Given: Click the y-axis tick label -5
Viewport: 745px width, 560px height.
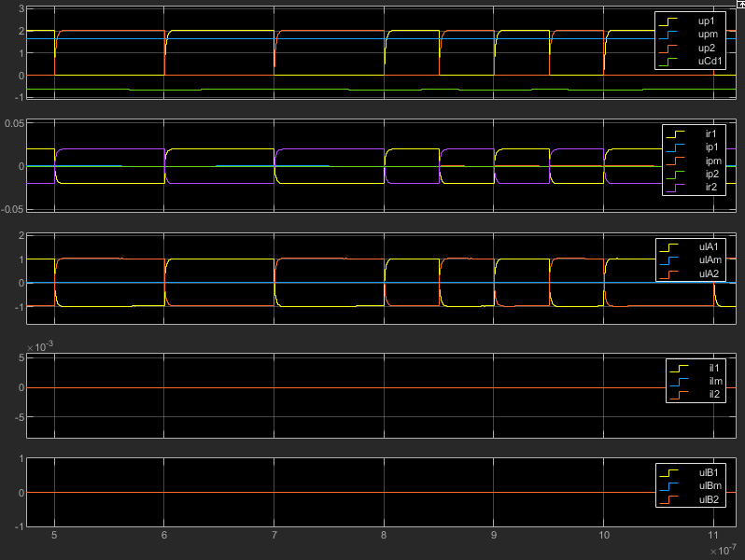Looking at the screenshot, I should tap(20, 417).
